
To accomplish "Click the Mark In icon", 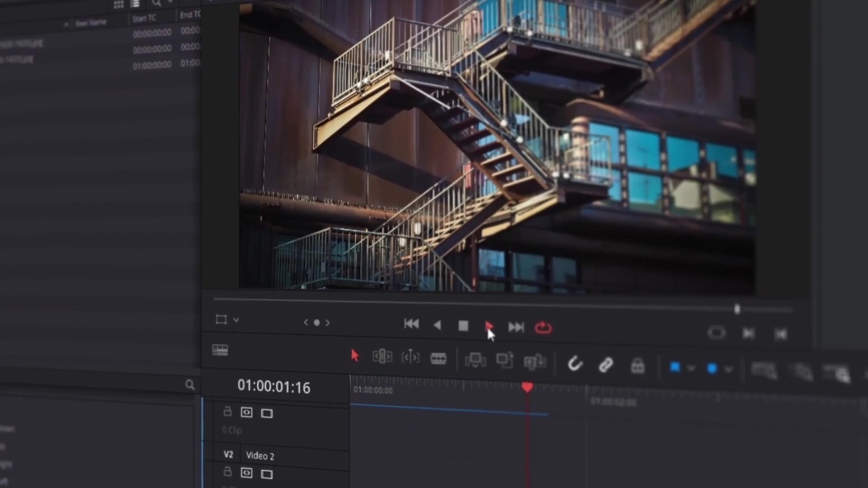I will point(749,333).
